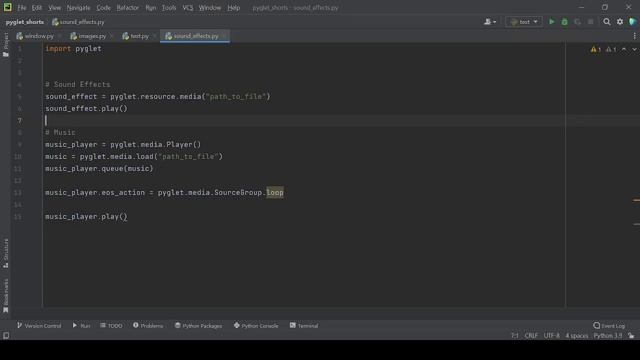Close the sound_effects.py tab
The height and width of the screenshot is (360, 640).
pos(224,36)
